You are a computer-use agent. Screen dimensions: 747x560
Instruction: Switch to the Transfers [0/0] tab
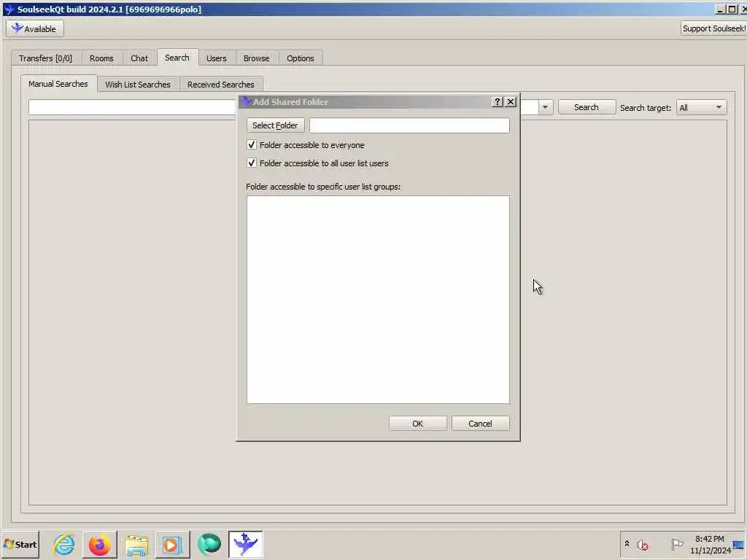[x=46, y=58]
